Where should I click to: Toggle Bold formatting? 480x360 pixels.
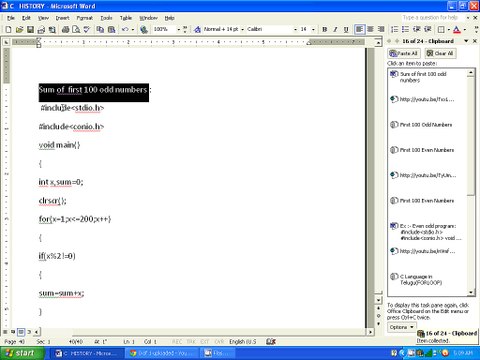tap(324, 29)
